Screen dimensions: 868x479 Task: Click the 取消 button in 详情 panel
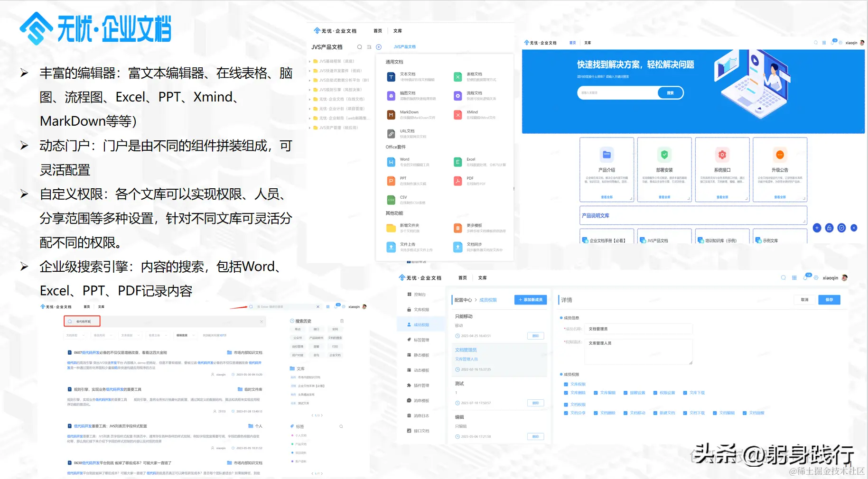point(804,300)
